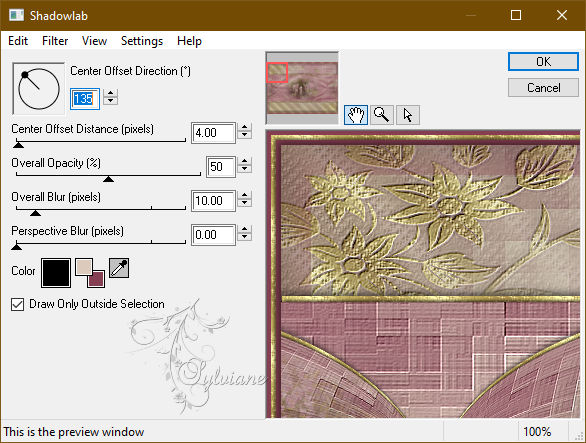The width and height of the screenshot is (586, 443).
Task: Click the Overall Blur value field
Action: [x=213, y=201]
